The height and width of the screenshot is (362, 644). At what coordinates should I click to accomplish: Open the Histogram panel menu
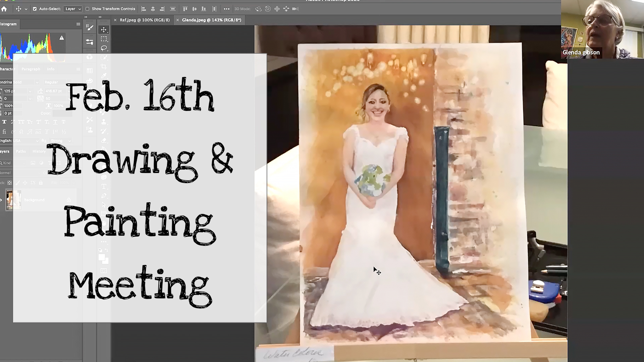pyautogui.click(x=78, y=24)
